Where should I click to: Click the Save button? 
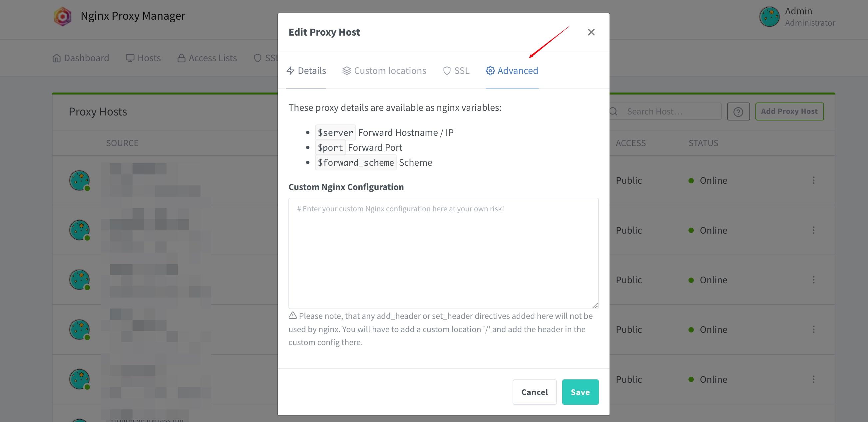[x=580, y=392]
